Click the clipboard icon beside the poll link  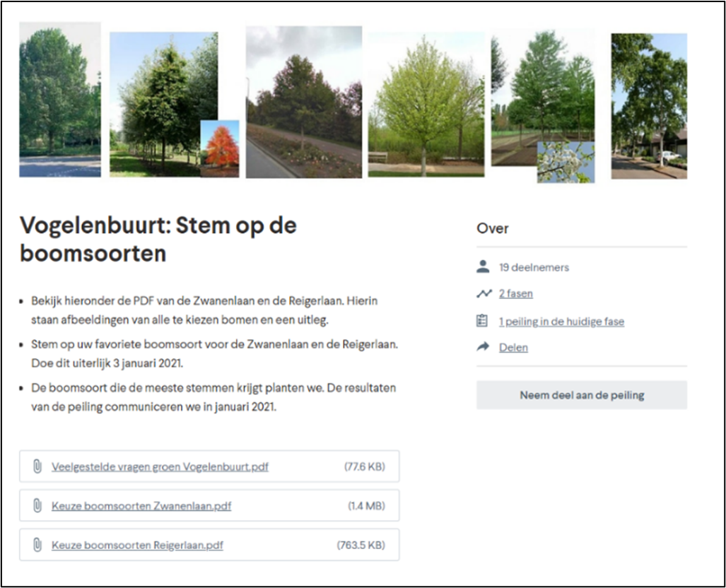tap(484, 320)
